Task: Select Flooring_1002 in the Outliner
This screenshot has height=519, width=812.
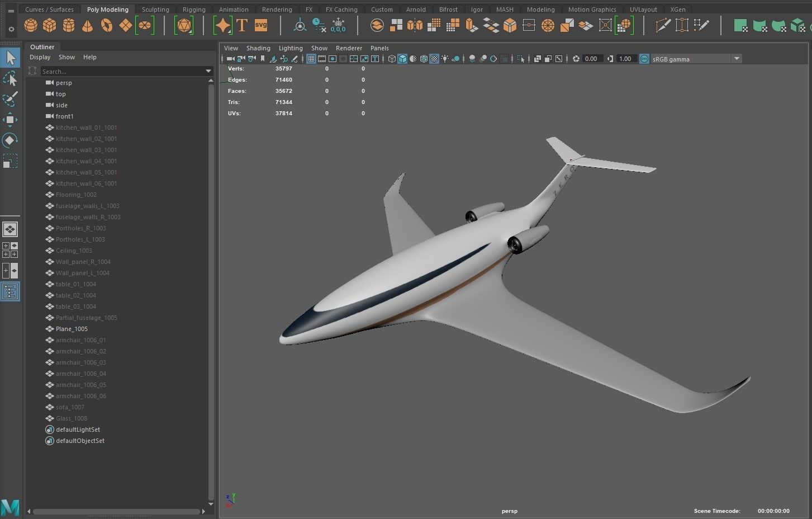Action: 76,195
